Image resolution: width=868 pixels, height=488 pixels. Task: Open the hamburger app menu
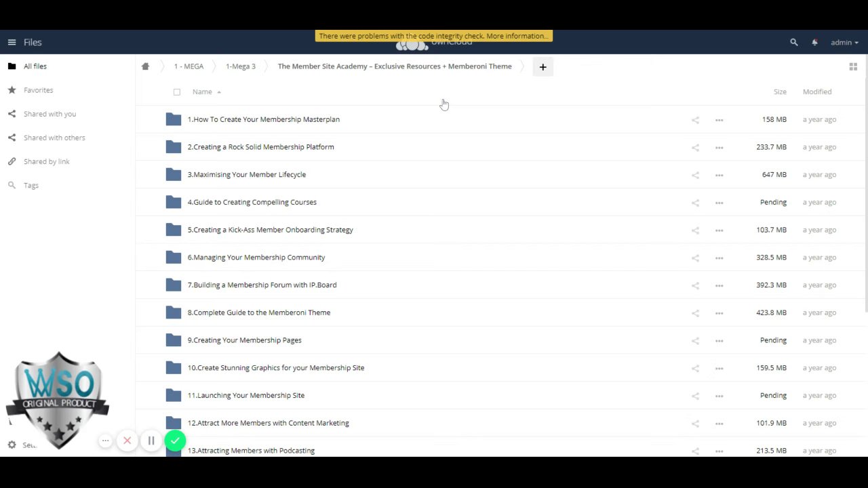(x=12, y=42)
